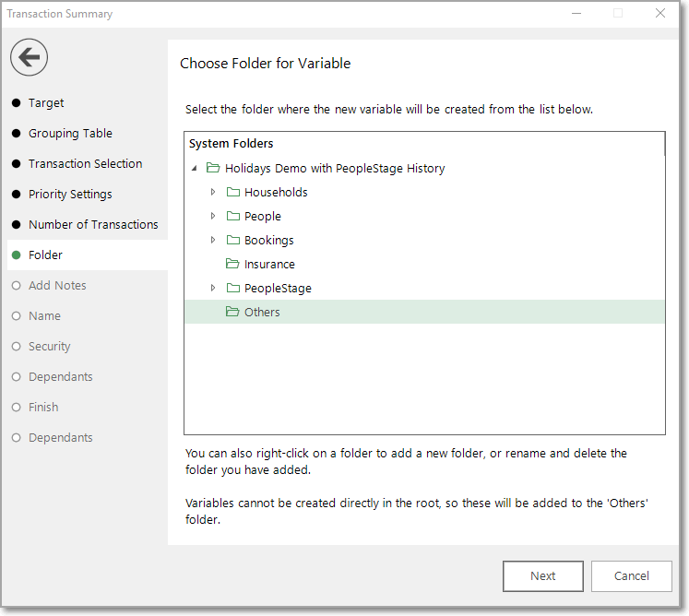689x616 pixels.
Task: Click the hollow bullet beside Add Notes
Action: (x=17, y=286)
